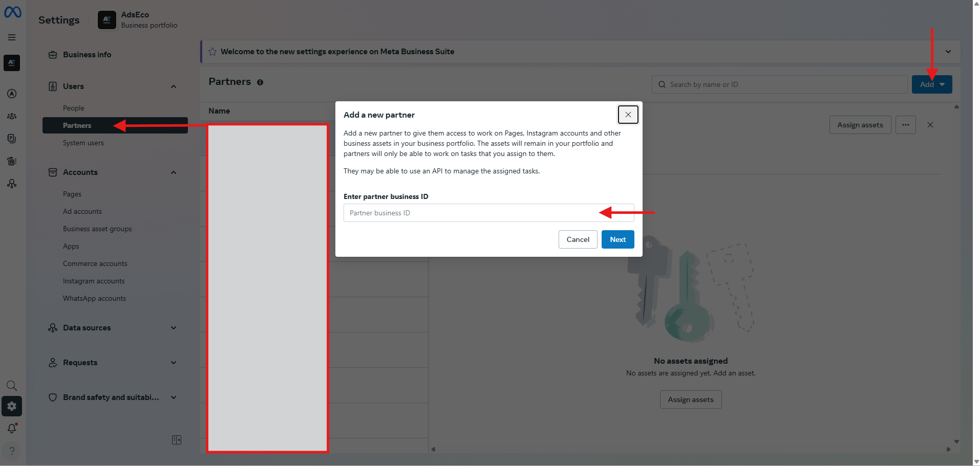Select the AdsEco portfolio icon in left rail
Image resolution: width=980 pixels, height=466 pixels.
pos(12,63)
